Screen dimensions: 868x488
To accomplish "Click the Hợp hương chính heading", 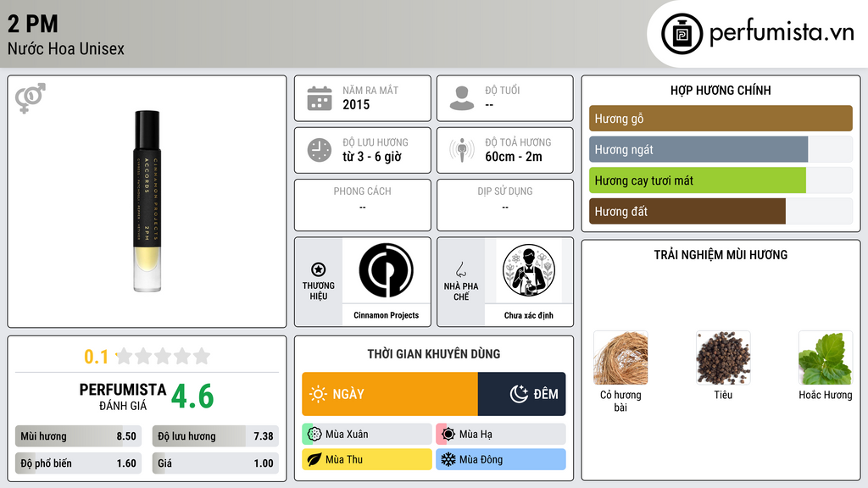I will pos(721,90).
